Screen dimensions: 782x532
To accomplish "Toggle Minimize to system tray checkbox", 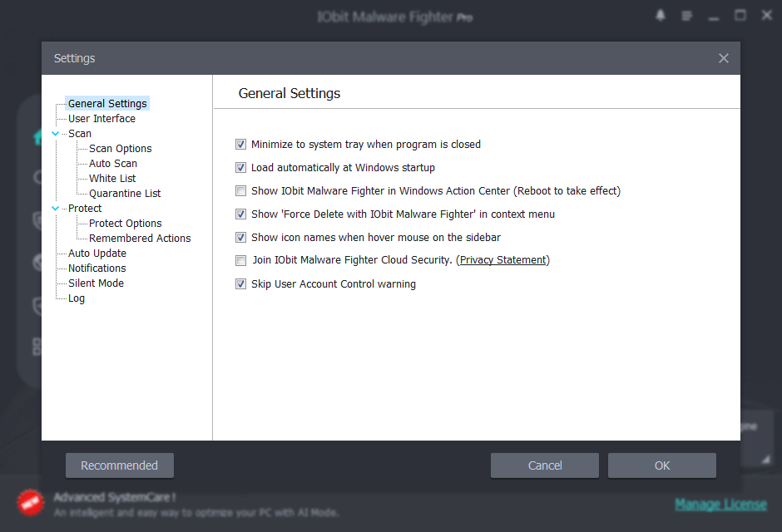I will (x=241, y=145).
